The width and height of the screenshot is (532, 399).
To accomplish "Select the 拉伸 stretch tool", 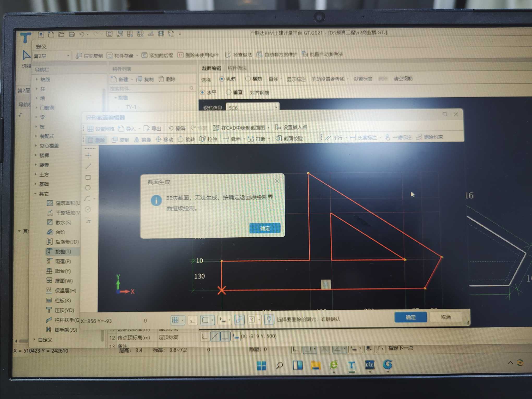I will [x=208, y=139].
